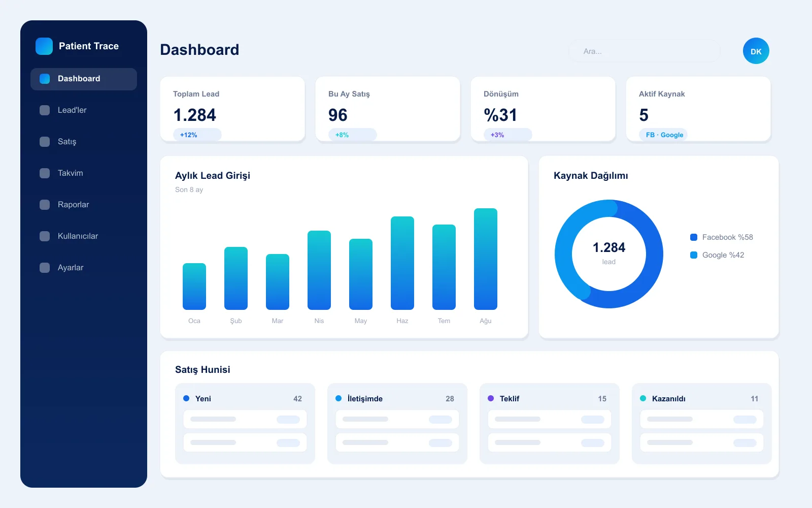Click first card in Kazanıldı column
Viewport: 812px width, 508px height.
[702, 419]
